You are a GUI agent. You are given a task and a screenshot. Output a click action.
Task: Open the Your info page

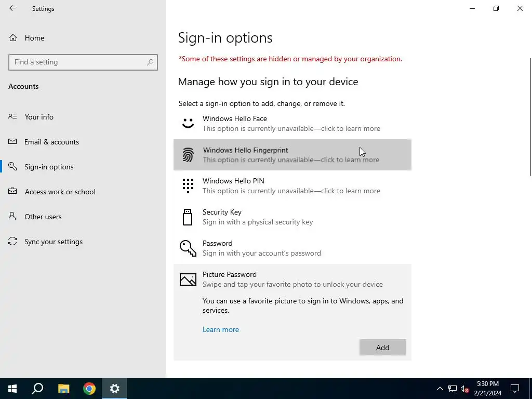(83, 117)
